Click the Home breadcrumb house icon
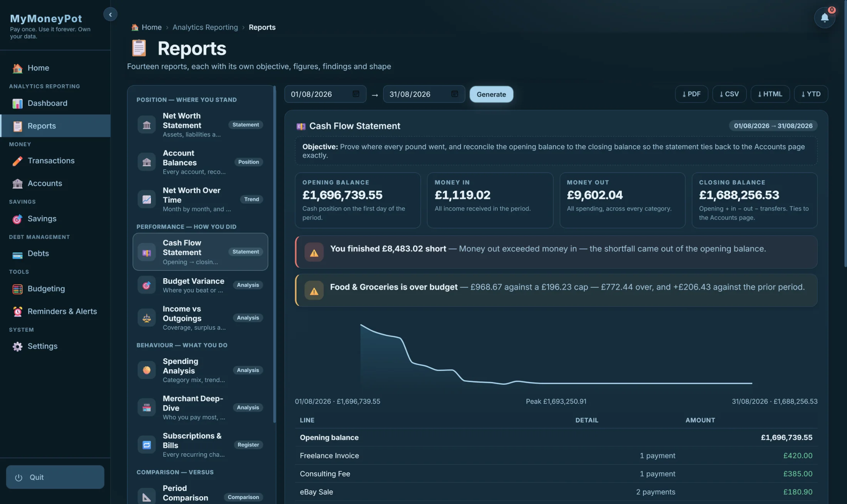The image size is (847, 504). tap(135, 27)
